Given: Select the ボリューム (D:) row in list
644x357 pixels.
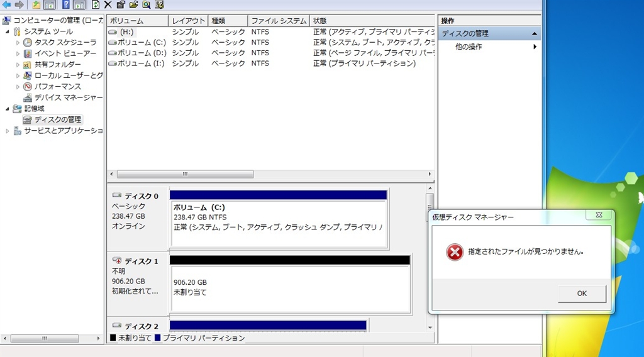Looking at the screenshot, I should (x=270, y=53).
